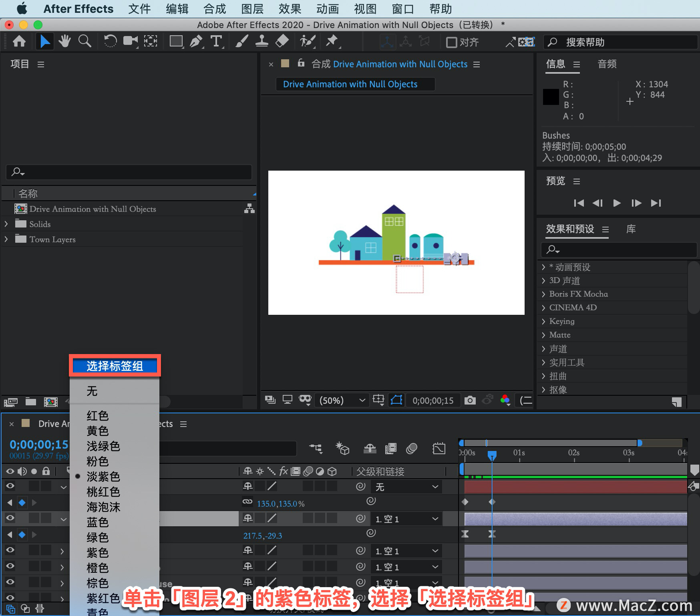Enable the 对齐 snapping checkbox
This screenshot has height=616, width=700.
point(451,42)
